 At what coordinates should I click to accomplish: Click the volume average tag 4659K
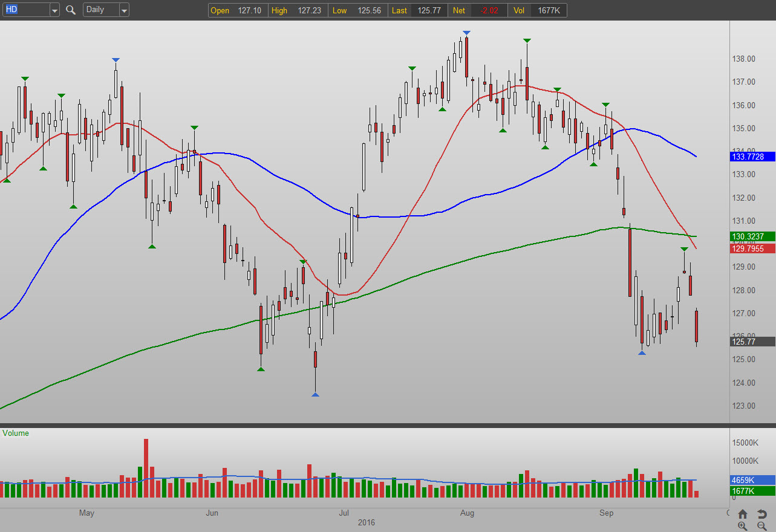click(753, 481)
